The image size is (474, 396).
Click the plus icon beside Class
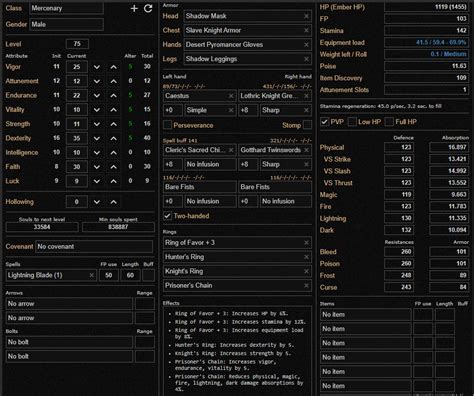click(x=134, y=8)
